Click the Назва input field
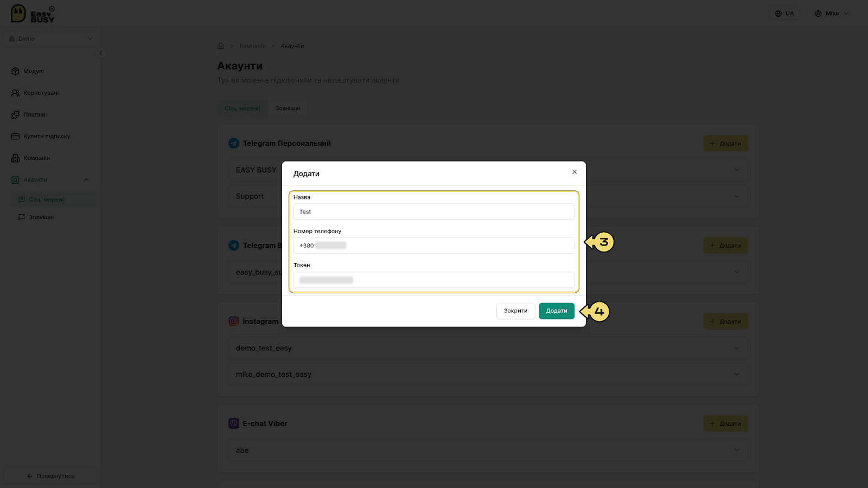Screen dimensions: 868x488 tap(434, 211)
